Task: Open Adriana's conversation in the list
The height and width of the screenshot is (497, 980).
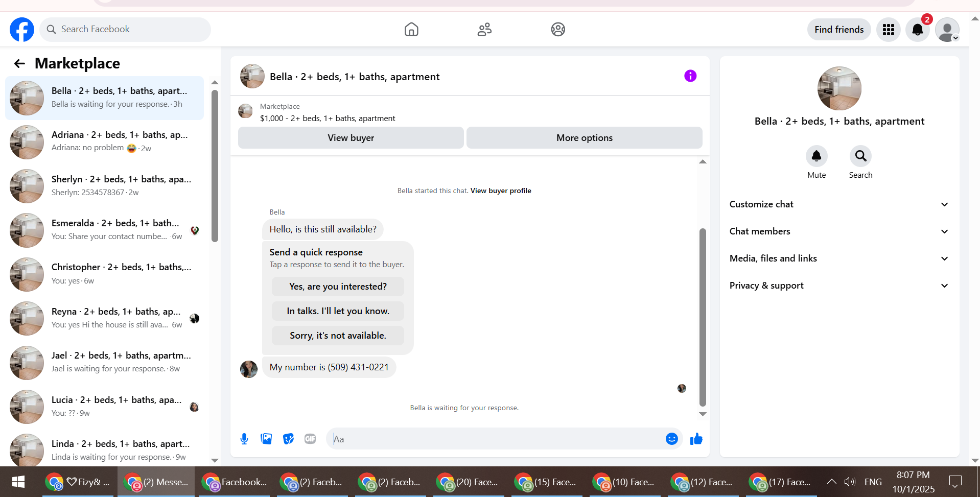Action: [104, 142]
